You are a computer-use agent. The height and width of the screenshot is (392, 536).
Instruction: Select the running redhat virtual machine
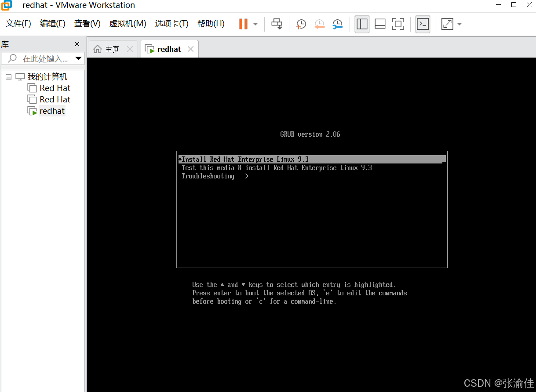coord(52,111)
